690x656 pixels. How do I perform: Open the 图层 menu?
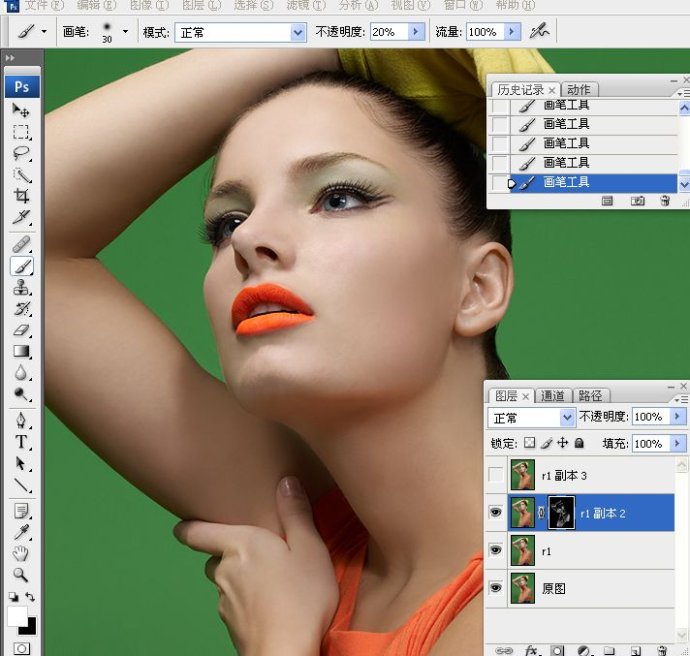[201, 5]
